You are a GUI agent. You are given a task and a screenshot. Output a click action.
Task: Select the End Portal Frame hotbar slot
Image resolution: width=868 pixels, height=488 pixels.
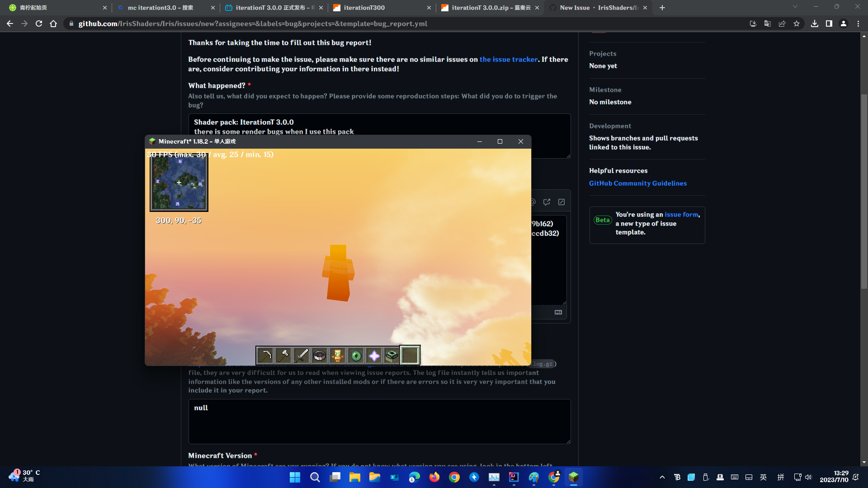coord(392,356)
